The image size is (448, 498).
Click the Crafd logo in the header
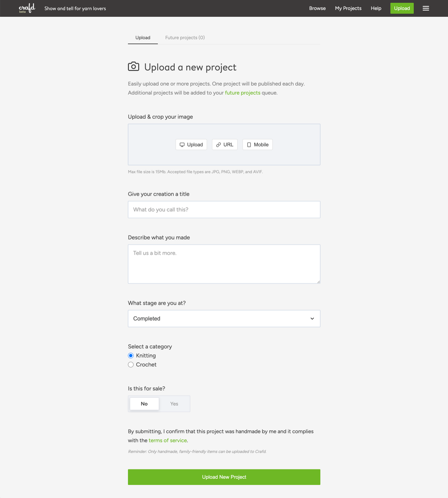[x=27, y=8]
